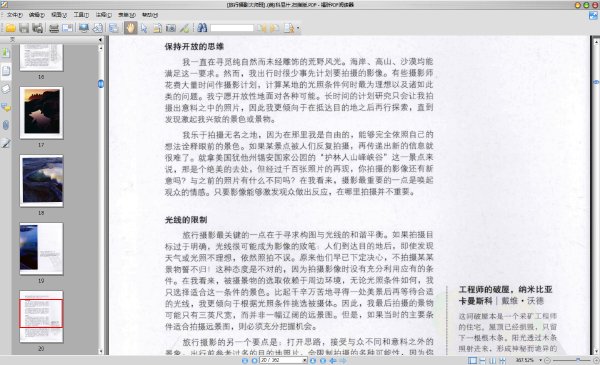Open the 编辑 (Edit) menu
Image resolution: width=600 pixels, height=365 pixels.
pyautogui.click(x=36, y=15)
